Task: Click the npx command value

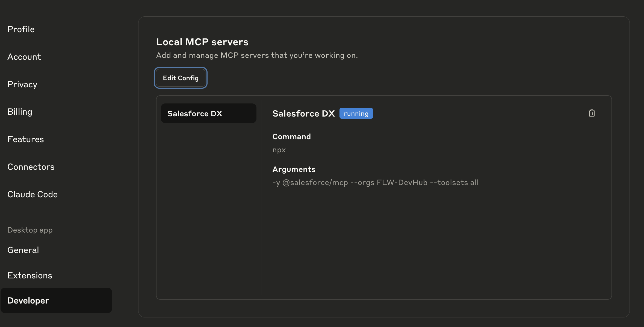Action: pos(279,150)
